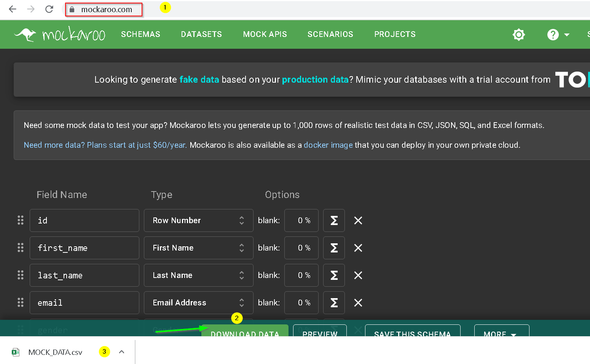This screenshot has width=590, height=364.
Task: Remove the last_name field with its X
Action: (358, 275)
